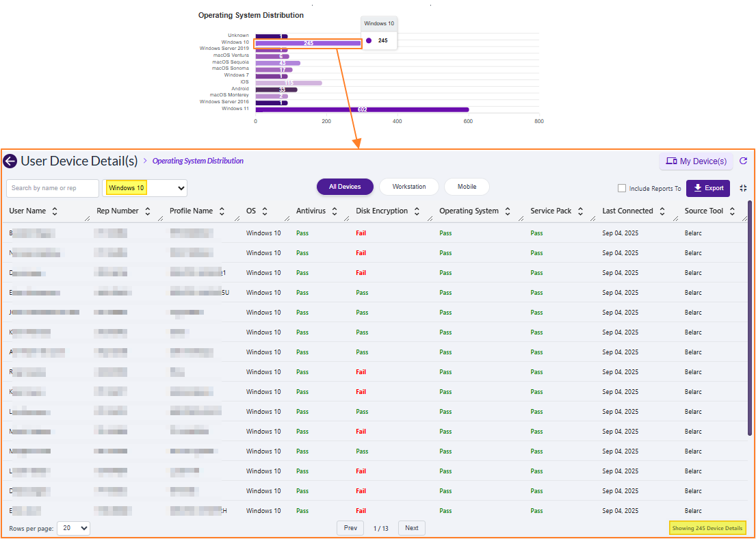
Task: Switch to the Workstation tab
Action: pyautogui.click(x=409, y=187)
